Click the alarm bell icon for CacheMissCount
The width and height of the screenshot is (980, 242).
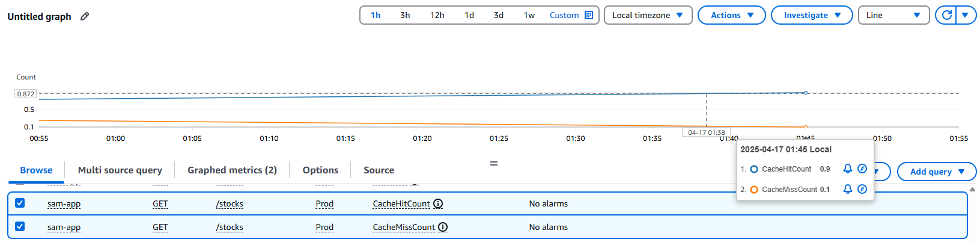pyautogui.click(x=847, y=189)
